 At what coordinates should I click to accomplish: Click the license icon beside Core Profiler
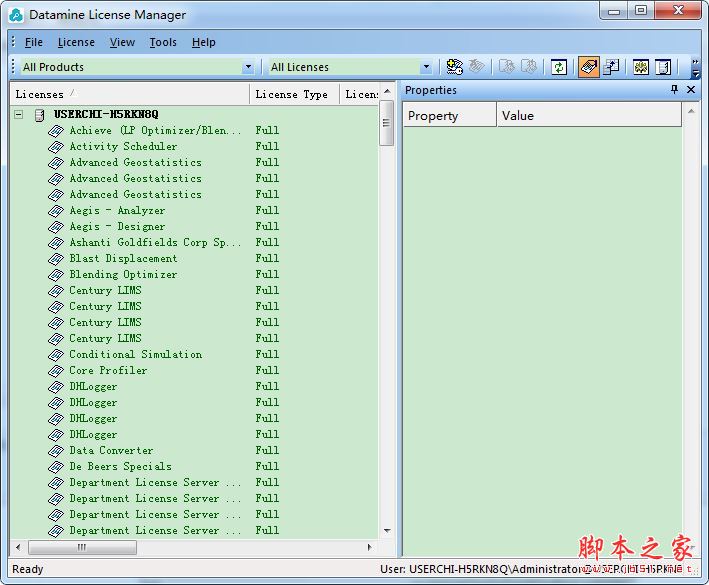tap(56, 371)
